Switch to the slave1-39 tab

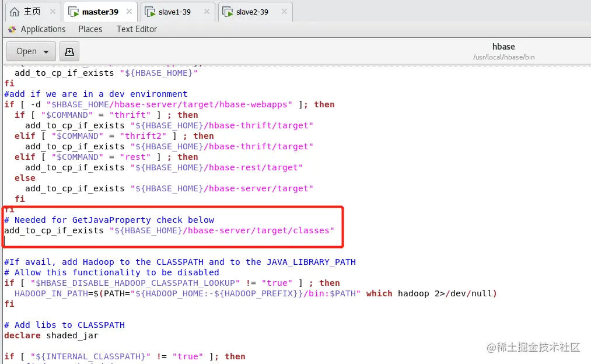[177, 12]
